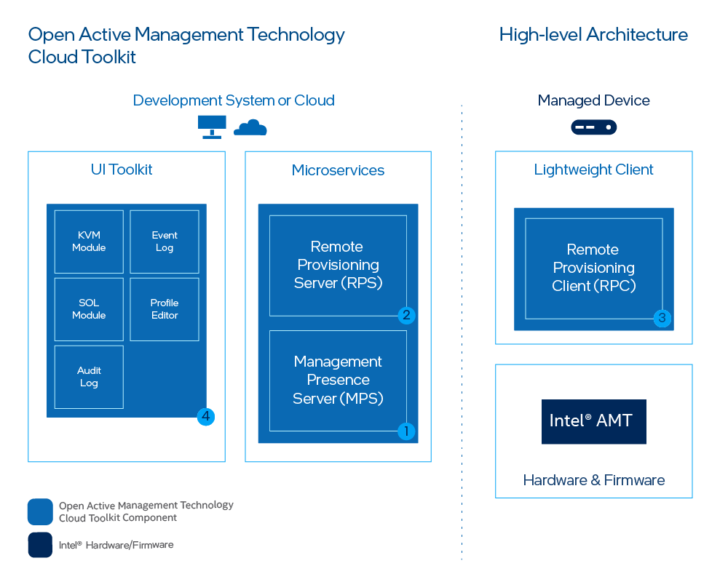
Task: Open the Profile Editor box
Action: pyautogui.click(x=165, y=309)
